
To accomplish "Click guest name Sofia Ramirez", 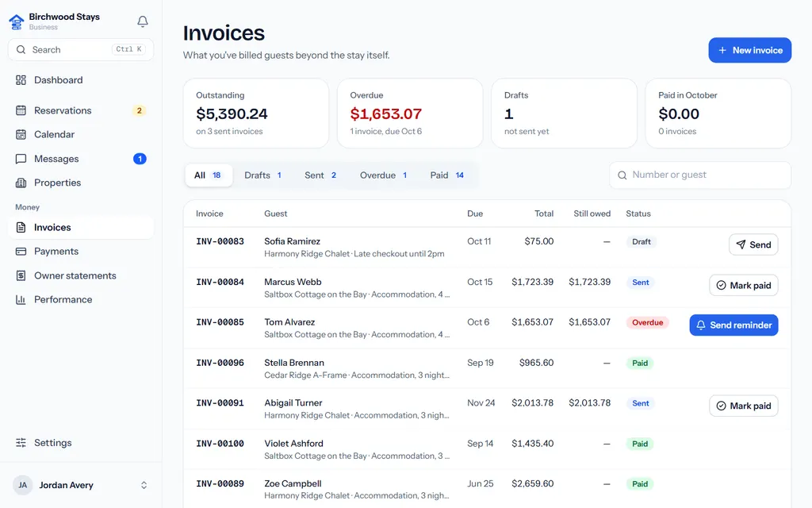I will pos(292,241).
